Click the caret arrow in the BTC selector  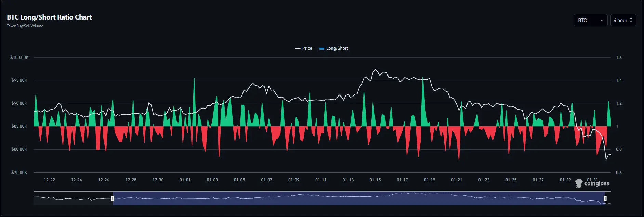(x=601, y=21)
